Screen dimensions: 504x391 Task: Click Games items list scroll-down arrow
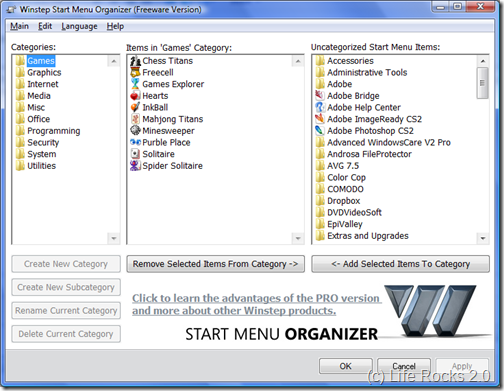click(298, 238)
